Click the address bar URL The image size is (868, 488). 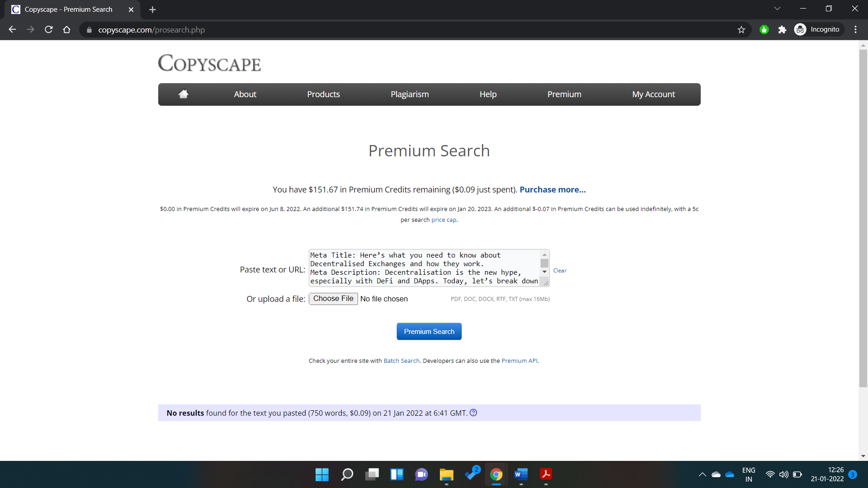pyautogui.click(x=151, y=30)
